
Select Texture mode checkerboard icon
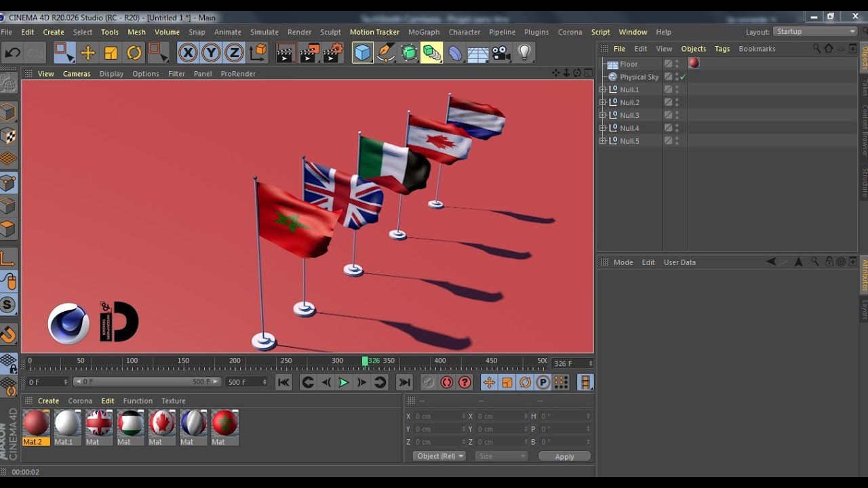(8, 136)
